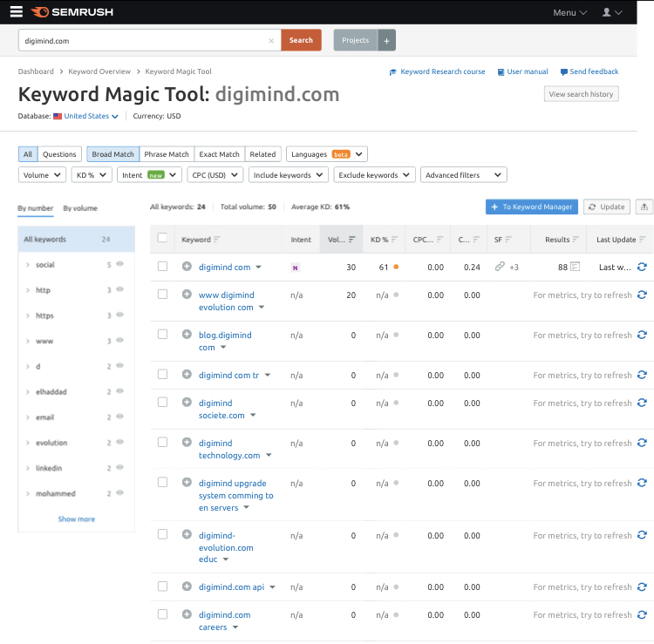Add digimind.com careers with plus icon

click(x=187, y=614)
